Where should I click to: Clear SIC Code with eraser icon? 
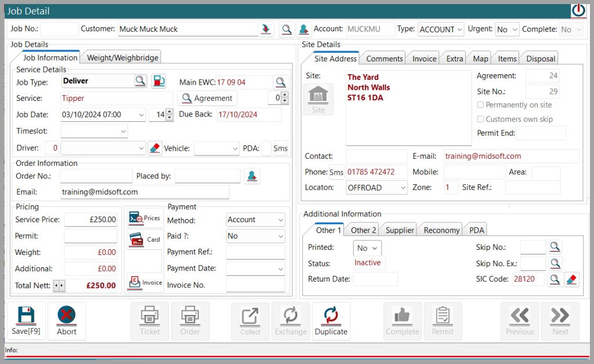coord(571,279)
